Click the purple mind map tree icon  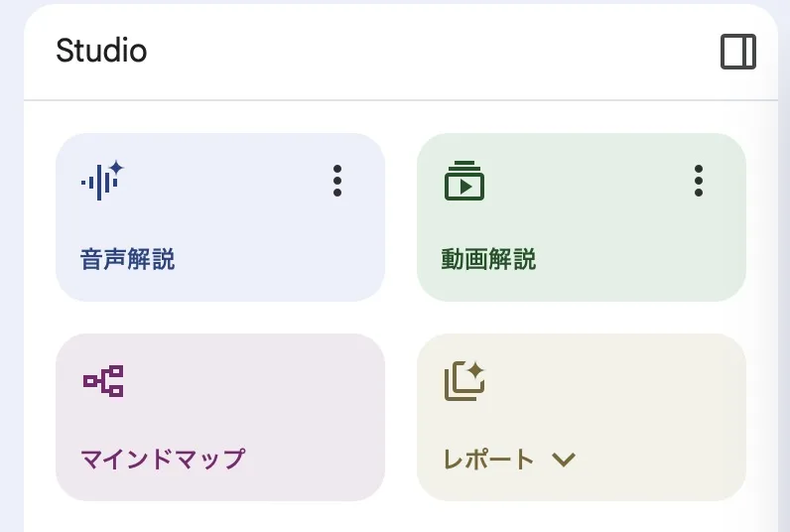103,381
